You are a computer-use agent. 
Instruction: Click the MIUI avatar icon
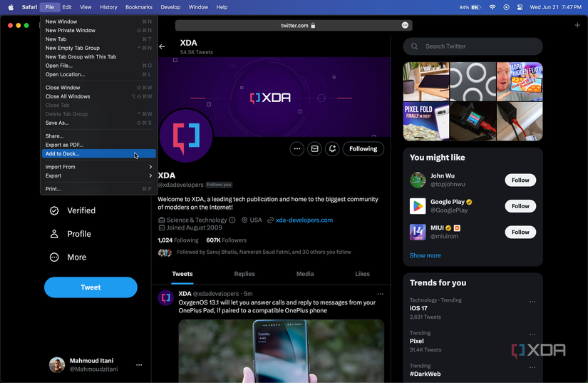pyautogui.click(x=418, y=232)
